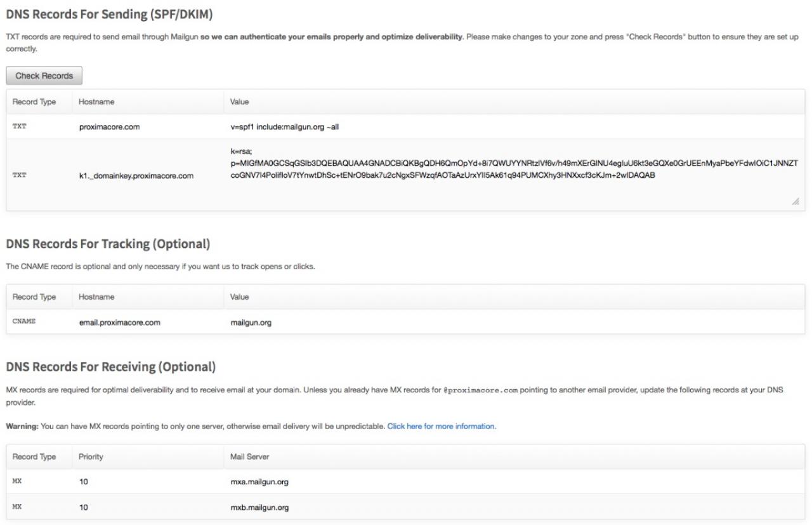Click the proximacore.com hostname in the SPF row
The height and width of the screenshot is (525, 812).
109,127
